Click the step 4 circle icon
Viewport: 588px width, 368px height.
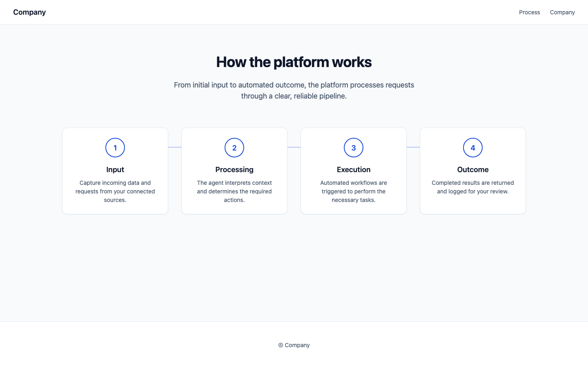tap(473, 148)
